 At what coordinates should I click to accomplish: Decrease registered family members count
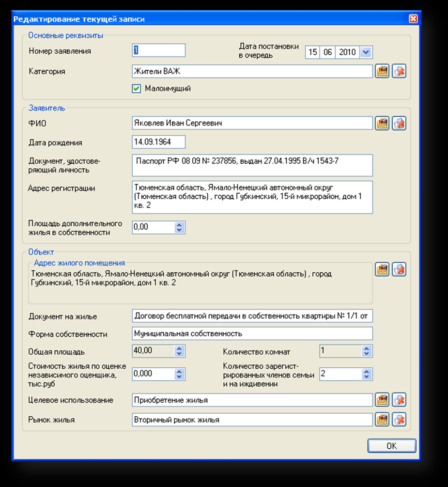(366, 377)
